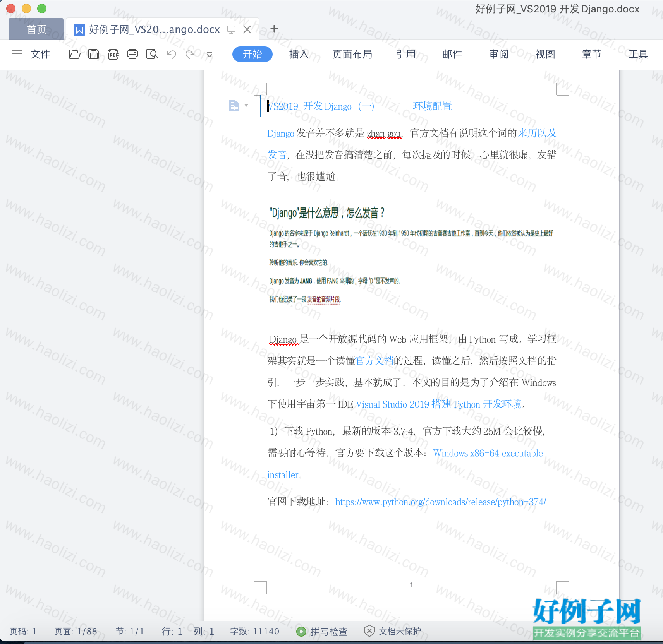
Task: Expand the paragraph layout dropdown arrow
Action: [246, 105]
